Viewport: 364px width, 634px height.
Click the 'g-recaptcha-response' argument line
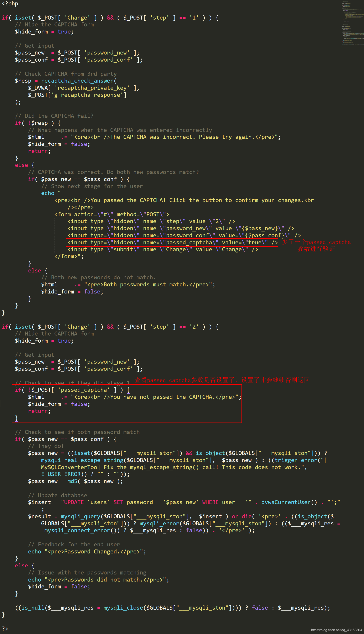point(77,95)
